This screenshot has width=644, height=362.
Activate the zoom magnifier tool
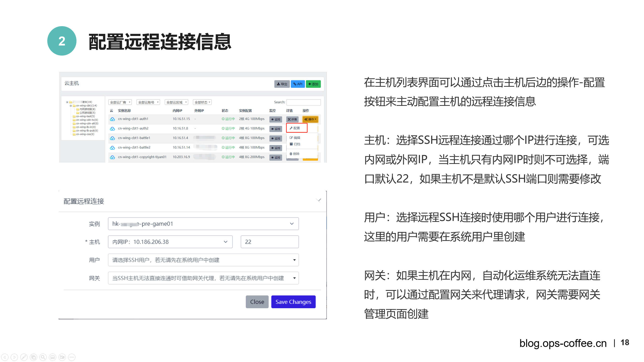point(43,357)
